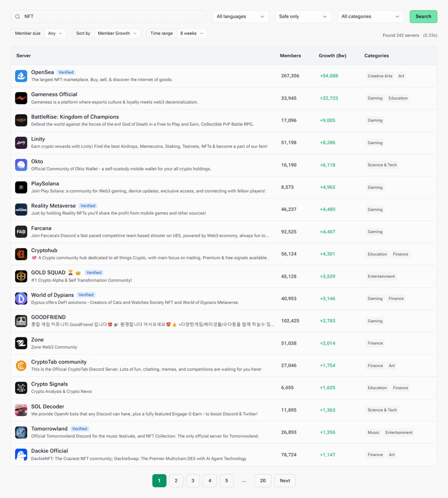Go to results page 2

click(x=176, y=481)
